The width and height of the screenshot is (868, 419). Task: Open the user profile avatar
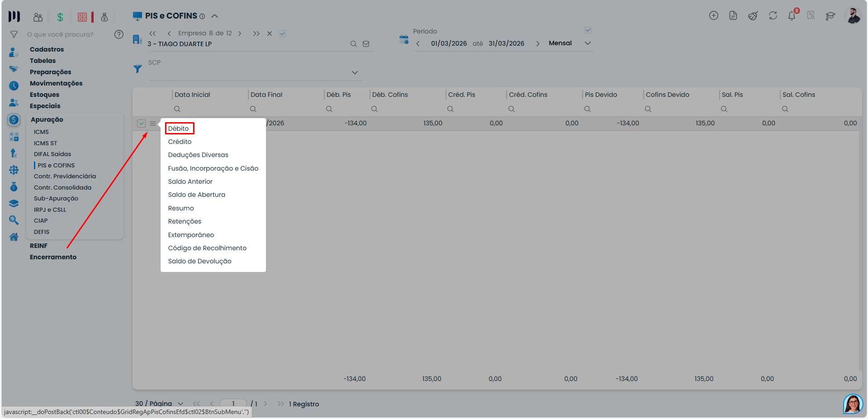[x=853, y=15]
